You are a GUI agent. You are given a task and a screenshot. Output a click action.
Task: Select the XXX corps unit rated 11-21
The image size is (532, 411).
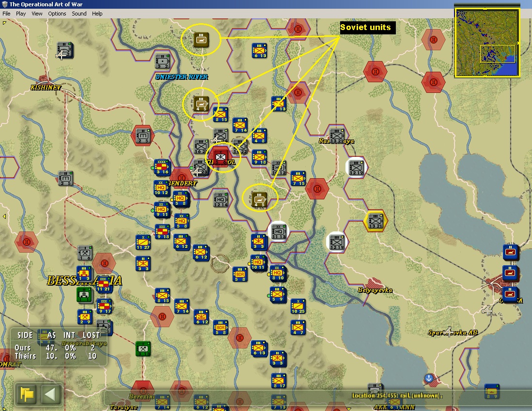pyautogui.click(x=103, y=284)
